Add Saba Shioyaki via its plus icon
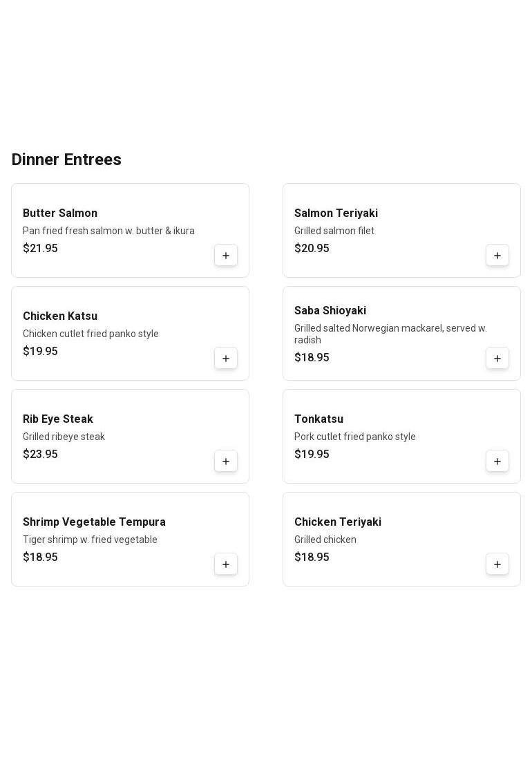Viewport: 532px width, 762px height. (497, 359)
